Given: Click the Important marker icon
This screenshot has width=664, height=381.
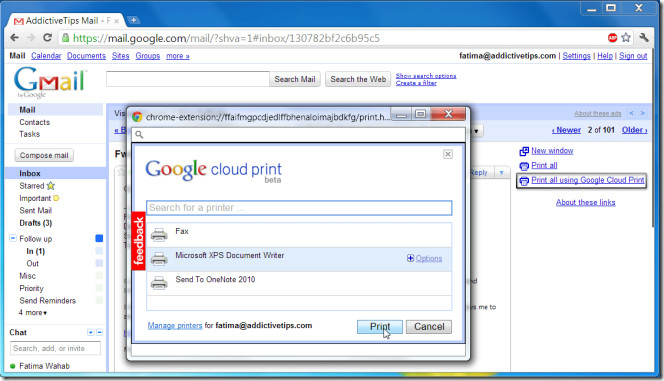Looking at the screenshot, I should click(56, 198).
